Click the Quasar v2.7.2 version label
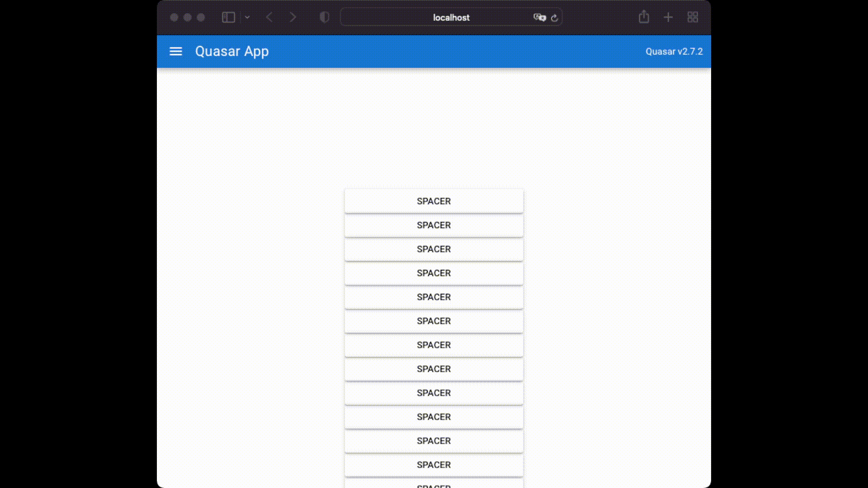This screenshot has height=488, width=868. [674, 52]
